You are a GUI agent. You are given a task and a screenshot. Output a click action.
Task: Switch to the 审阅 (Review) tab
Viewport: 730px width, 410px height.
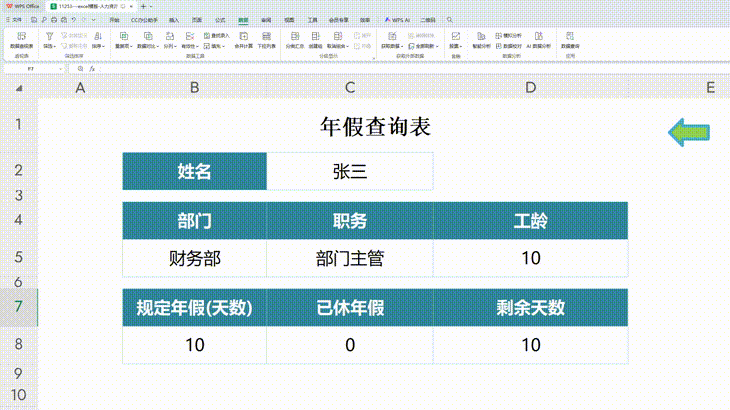click(x=266, y=20)
